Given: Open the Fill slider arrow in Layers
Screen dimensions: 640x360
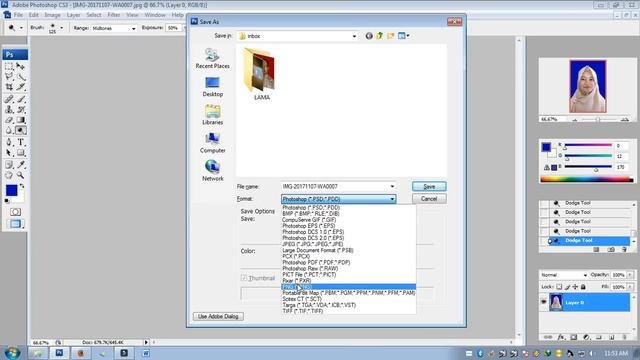Looking at the screenshot, I should pos(631,287).
